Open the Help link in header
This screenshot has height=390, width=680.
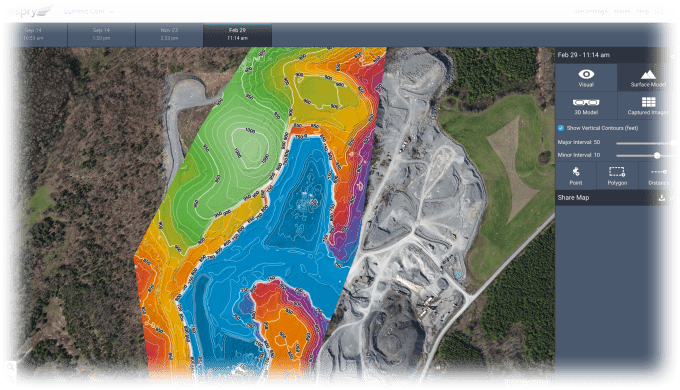(642, 11)
